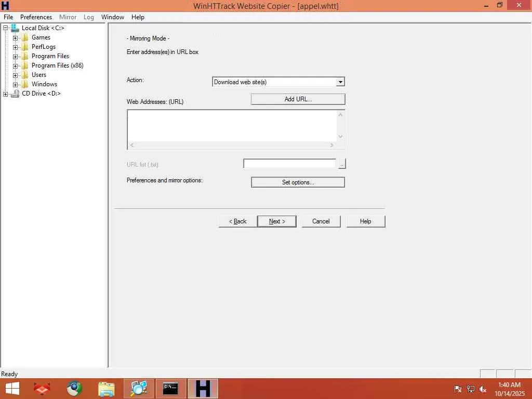Click the Set options... button

(298, 182)
